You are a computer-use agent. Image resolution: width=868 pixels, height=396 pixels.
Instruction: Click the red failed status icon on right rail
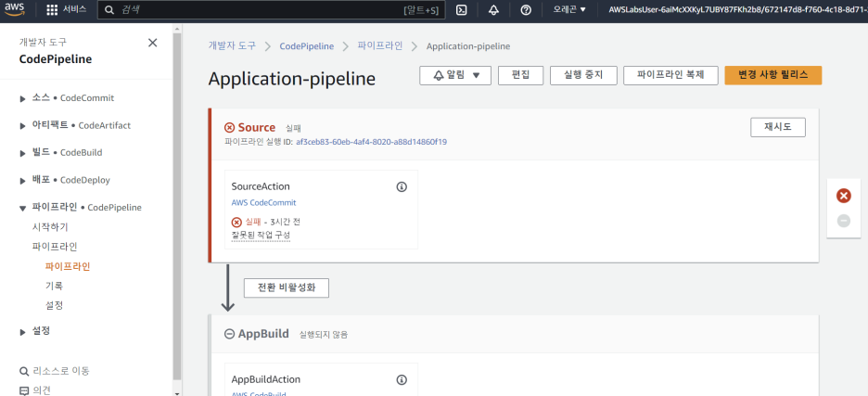click(x=844, y=196)
